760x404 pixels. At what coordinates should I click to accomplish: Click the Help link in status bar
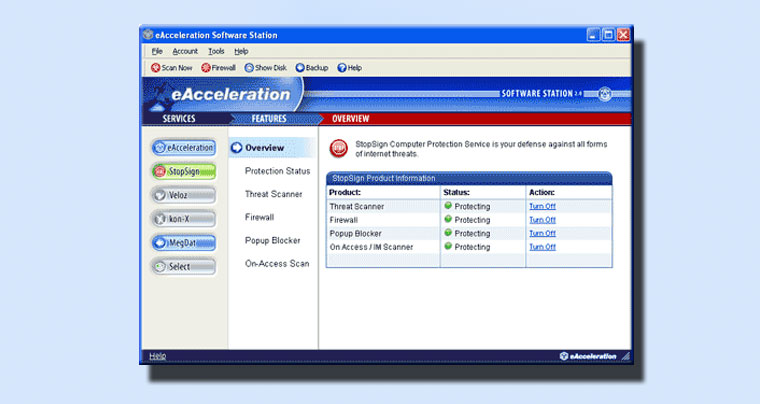click(x=158, y=356)
